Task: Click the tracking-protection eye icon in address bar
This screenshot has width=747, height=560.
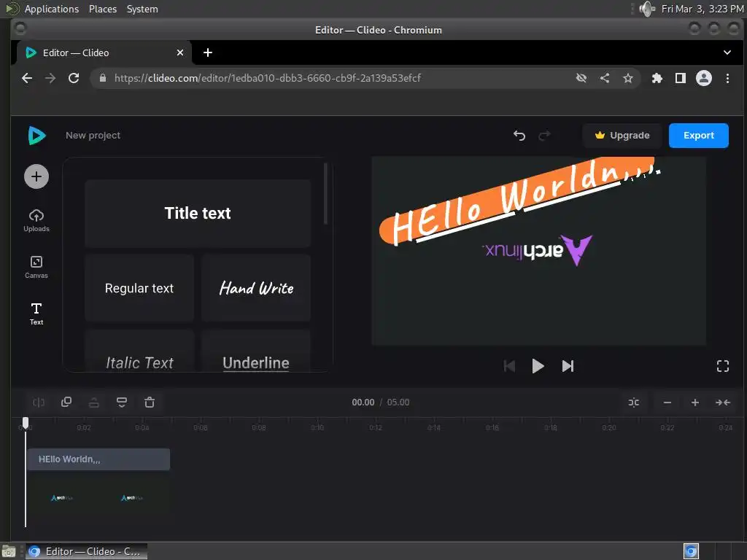Action: tap(581, 78)
